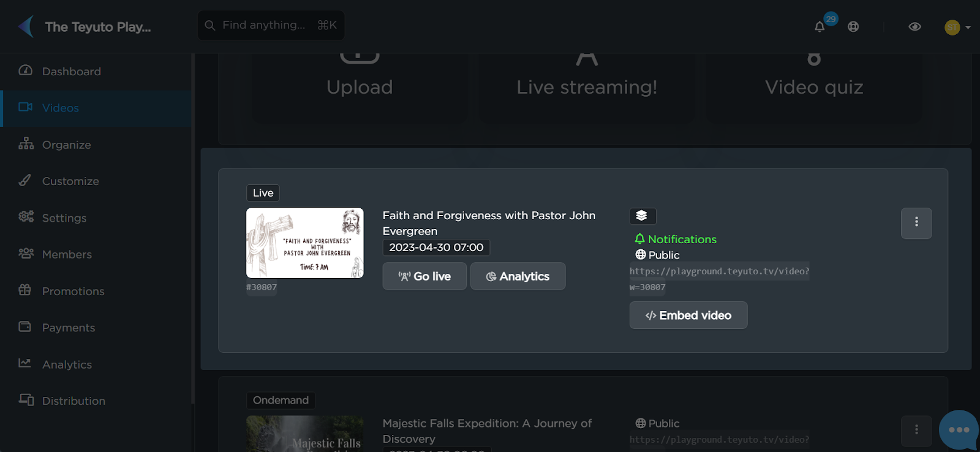This screenshot has height=452, width=980.
Task: Click the layers stack icon button
Action: (x=643, y=216)
